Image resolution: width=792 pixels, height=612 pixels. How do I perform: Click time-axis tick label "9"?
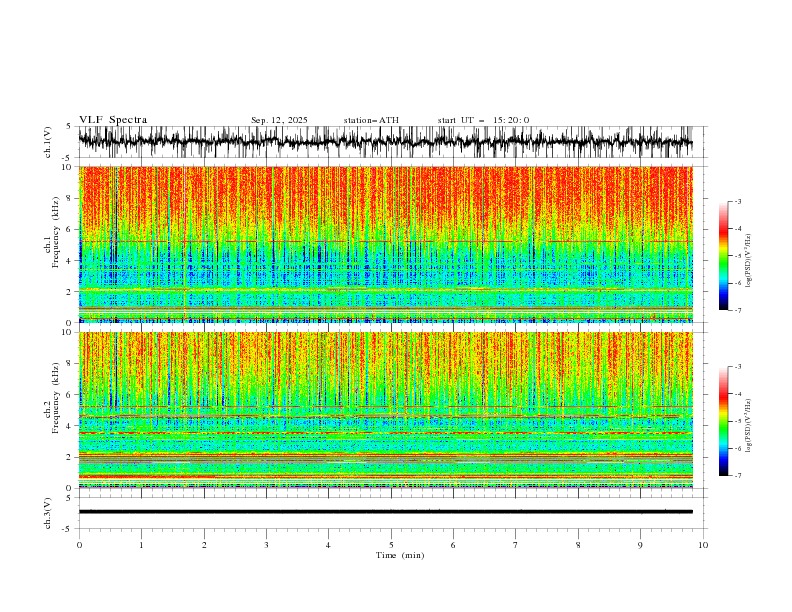(x=640, y=545)
